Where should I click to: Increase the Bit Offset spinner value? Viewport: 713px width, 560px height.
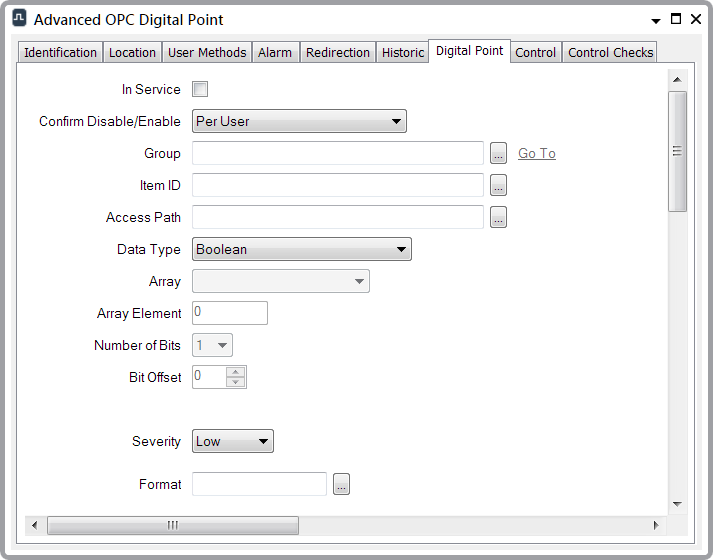236,372
